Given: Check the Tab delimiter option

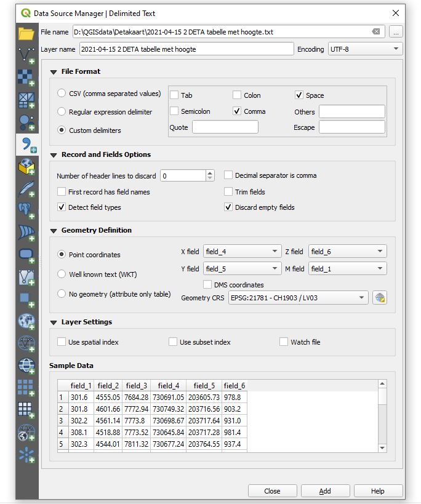Looking at the screenshot, I should pos(175,95).
